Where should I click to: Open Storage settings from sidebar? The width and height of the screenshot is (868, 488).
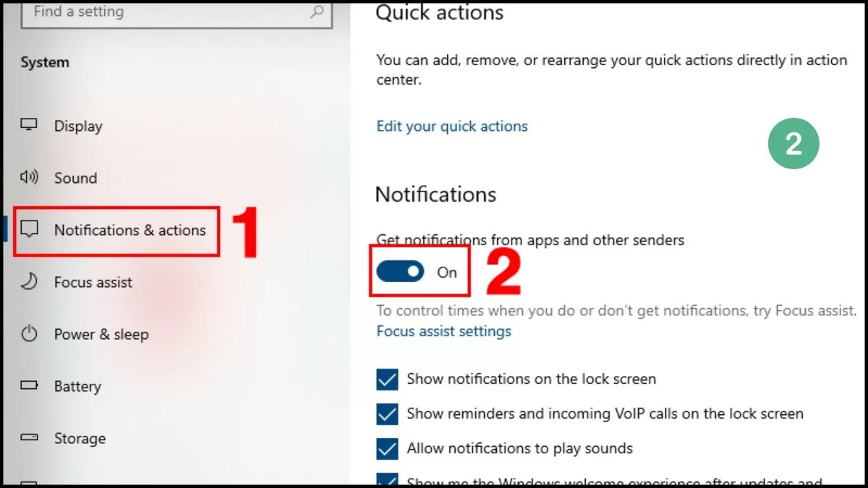(80, 438)
